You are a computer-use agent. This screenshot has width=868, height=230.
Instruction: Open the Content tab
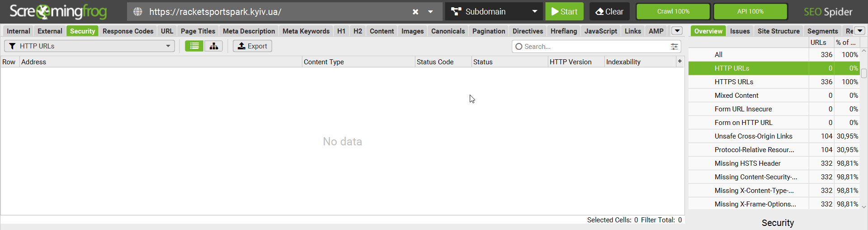(x=382, y=31)
